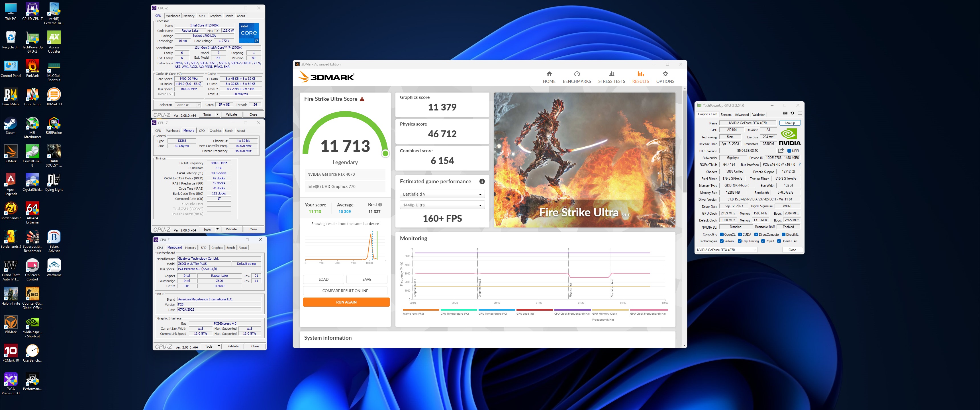Screen dimensions: 980x410
Task: Click the Lookup button in GPU-Z
Action: pyautogui.click(x=790, y=123)
